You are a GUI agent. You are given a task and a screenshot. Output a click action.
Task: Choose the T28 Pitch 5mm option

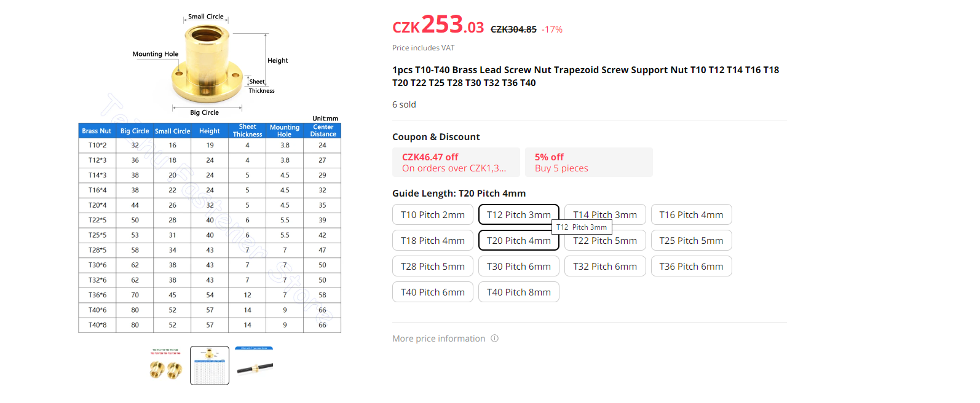[x=433, y=267]
